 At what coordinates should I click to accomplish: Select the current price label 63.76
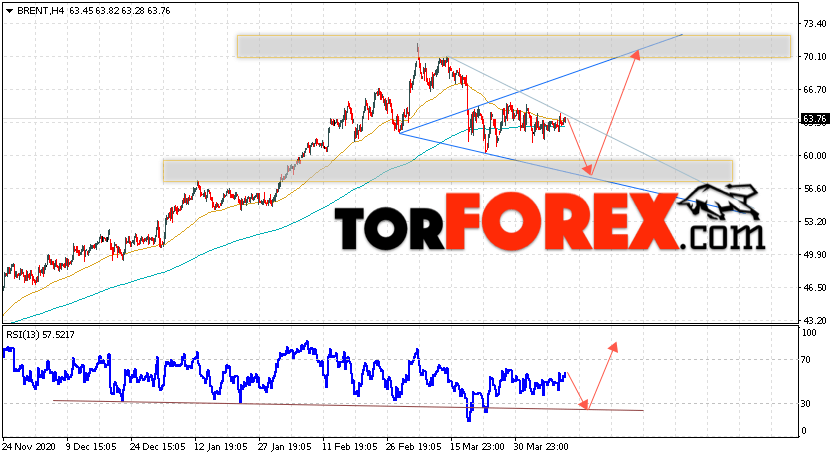tap(816, 119)
